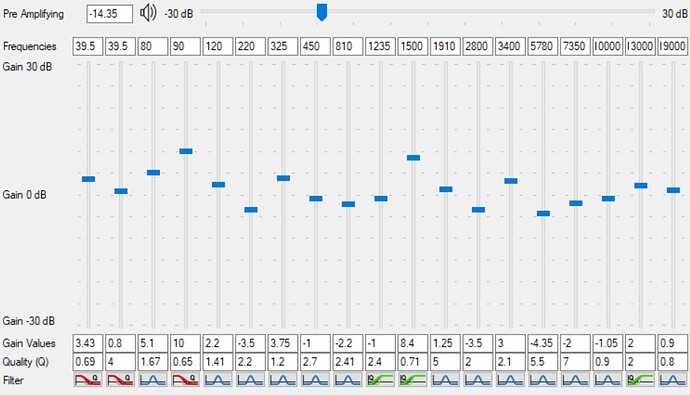690x395 pixels.
Task: Click the gain value field showing -4.35
Action: click(543, 343)
